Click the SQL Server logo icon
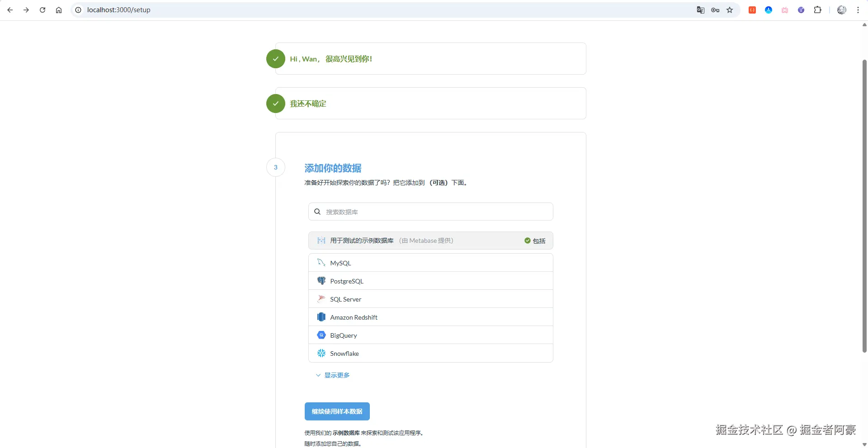This screenshot has width=868, height=448. pyautogui.click(x=321, y=299)
